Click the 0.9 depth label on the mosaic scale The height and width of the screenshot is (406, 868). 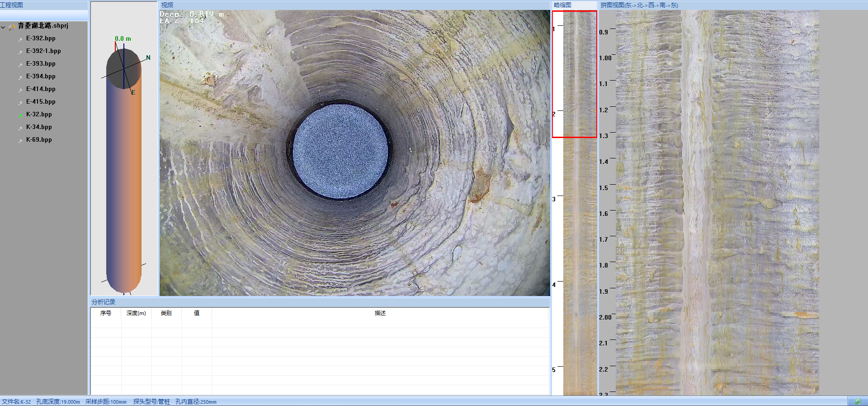tap(604, 32)
